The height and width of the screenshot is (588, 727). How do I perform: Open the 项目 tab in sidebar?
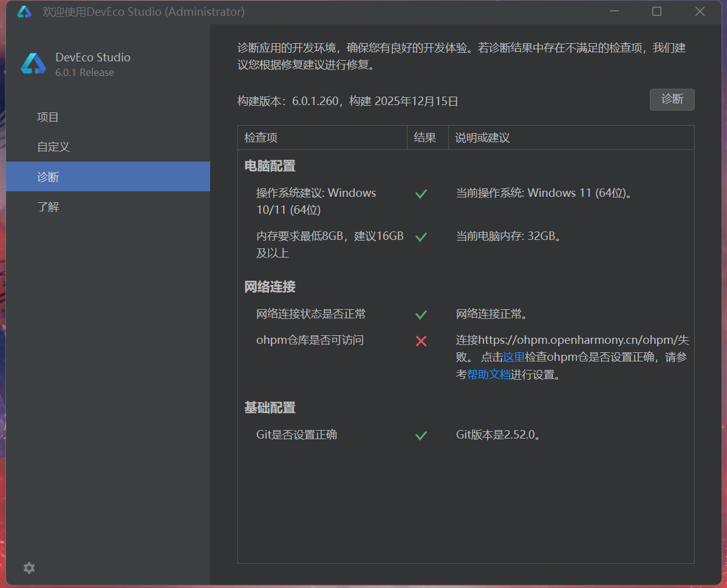(x=108, y=117)
